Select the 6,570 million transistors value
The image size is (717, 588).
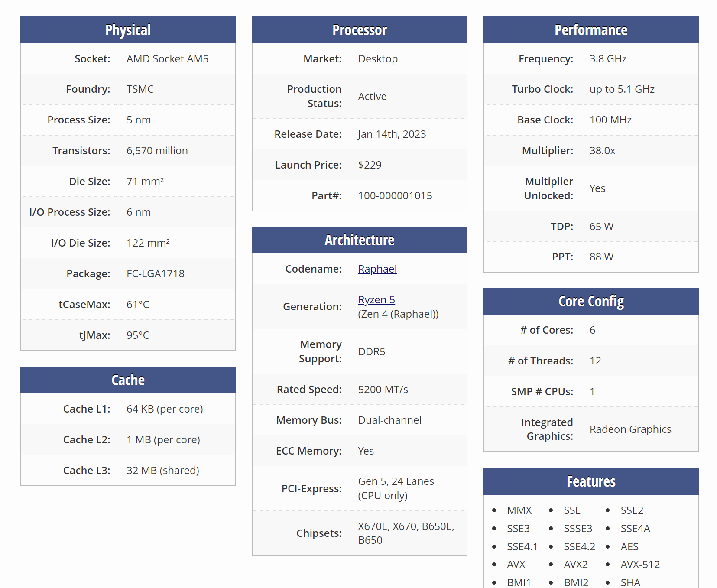click(x=157, y=151)
